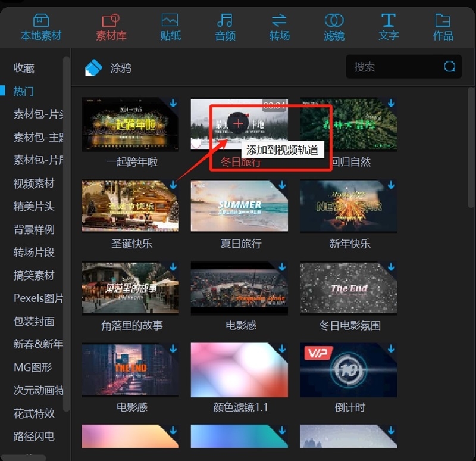Open the 一起跨年啦 thumbnail
Image resolution: width=476 pixels, height=461 pixels.
point(130,124)
